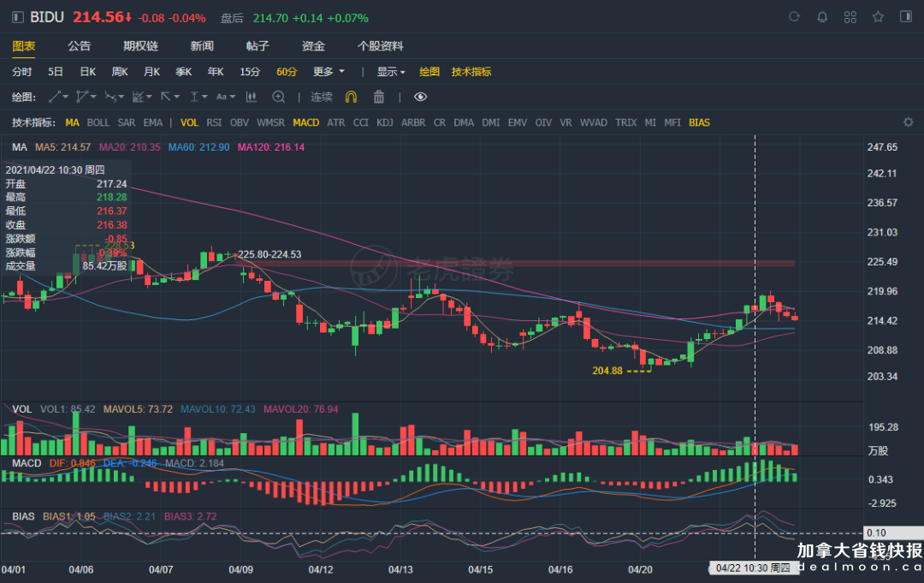The width and height of the screenshot is (924, 583).
Task: Expand the 更多 timeframe dropdown
Action: coord(329,72)
